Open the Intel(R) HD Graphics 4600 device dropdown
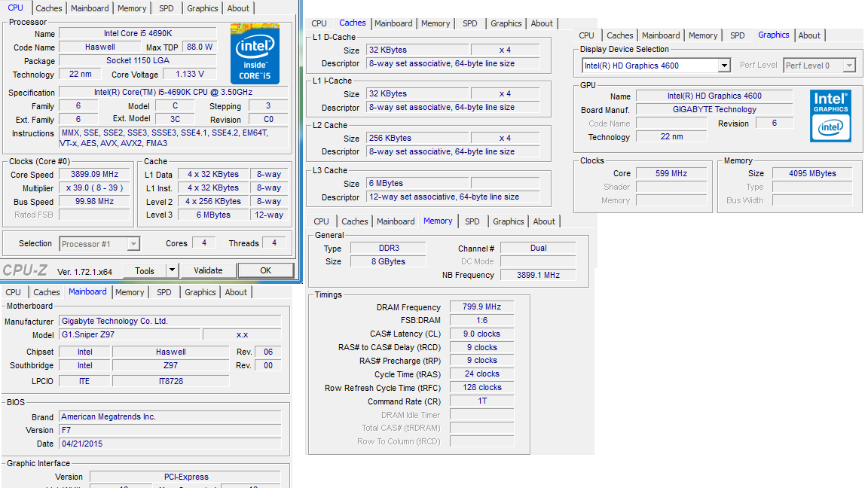 724,66
